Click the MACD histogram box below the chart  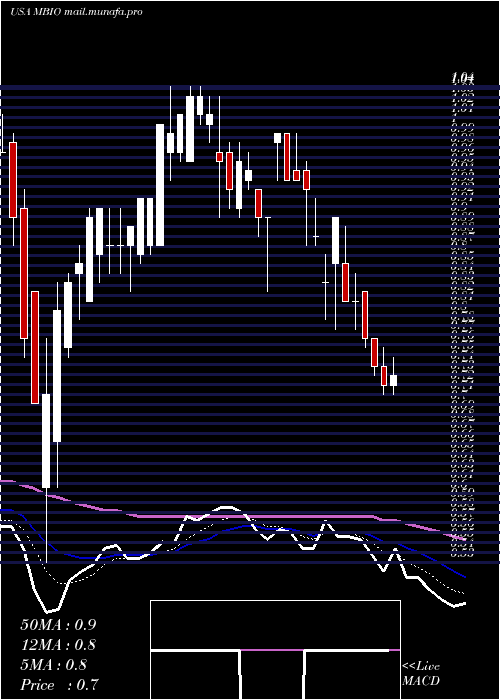point(275,650)
